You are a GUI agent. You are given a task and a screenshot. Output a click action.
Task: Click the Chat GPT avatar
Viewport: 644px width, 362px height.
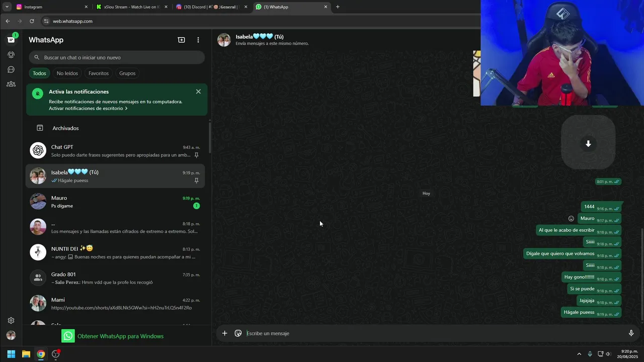pos(38,150)
